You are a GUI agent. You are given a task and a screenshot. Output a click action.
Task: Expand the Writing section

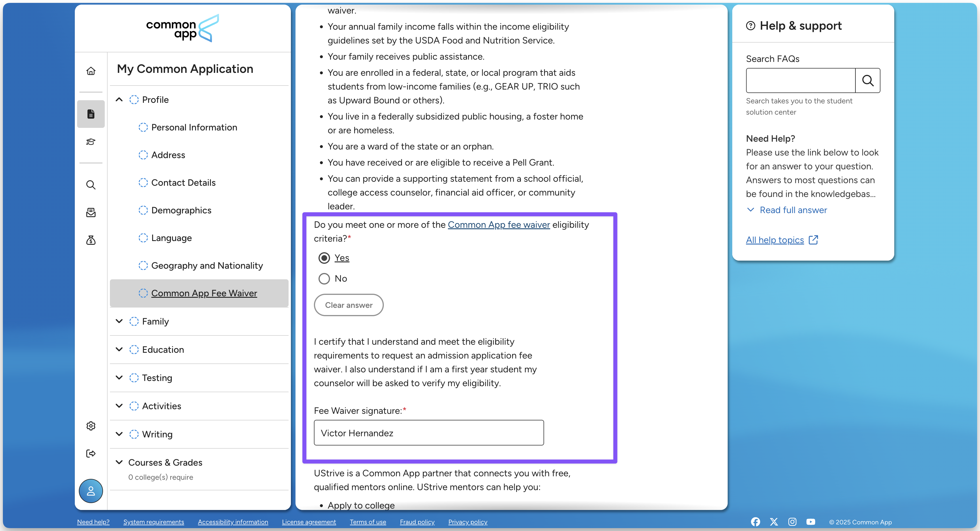click(119, 434)
